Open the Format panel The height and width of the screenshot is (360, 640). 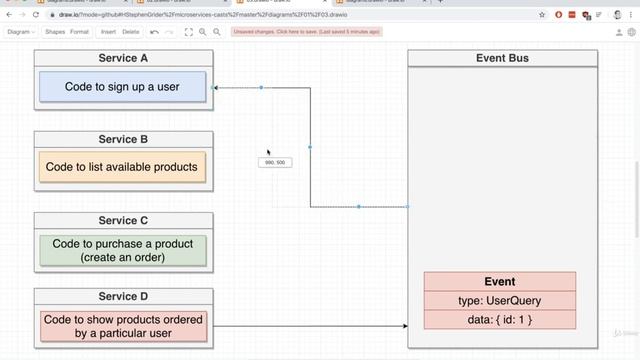[79, 32]
